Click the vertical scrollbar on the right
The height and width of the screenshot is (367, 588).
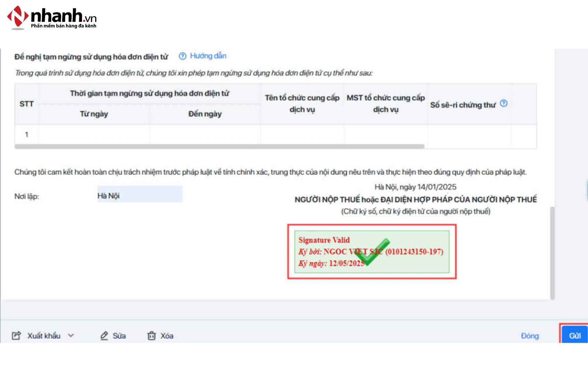coord(552,253)
